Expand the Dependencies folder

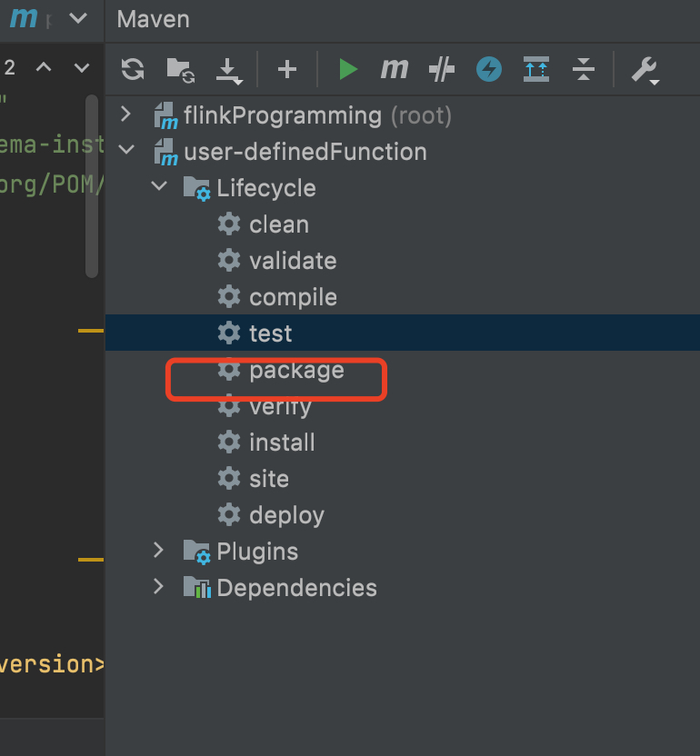tap(159, 586)
